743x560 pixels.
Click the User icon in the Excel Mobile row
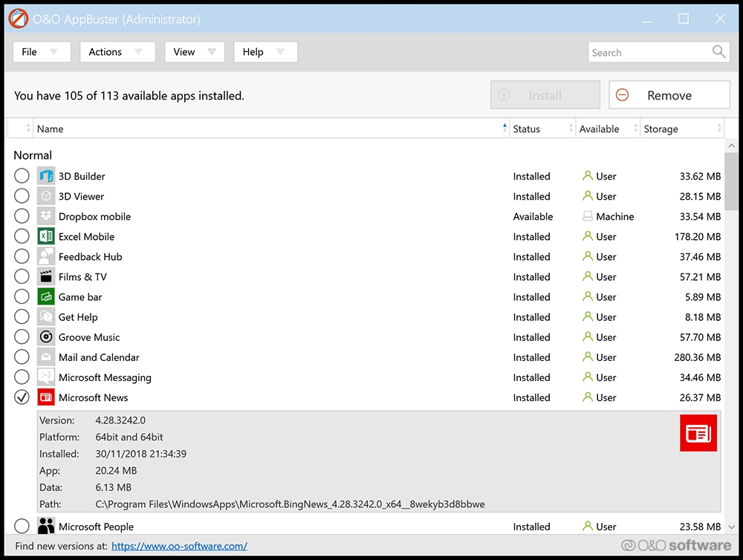588,236
